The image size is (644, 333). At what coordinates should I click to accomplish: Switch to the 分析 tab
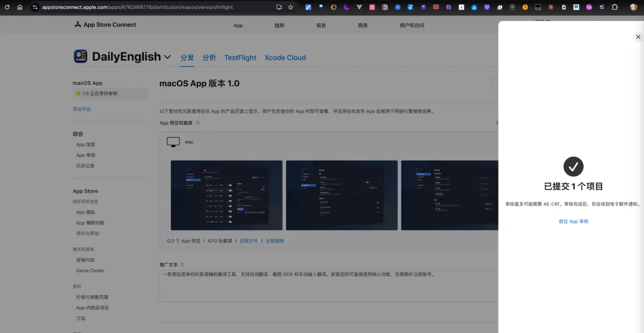tap(209, 58)
